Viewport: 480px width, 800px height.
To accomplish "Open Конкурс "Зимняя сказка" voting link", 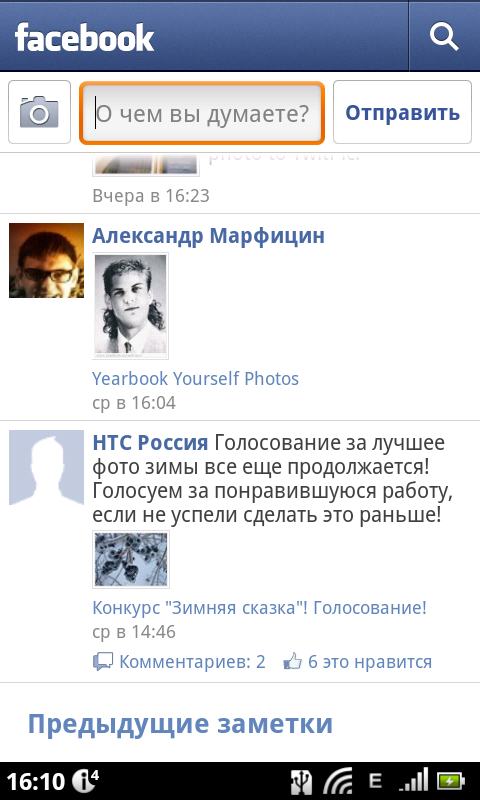I will coord(259,608).
